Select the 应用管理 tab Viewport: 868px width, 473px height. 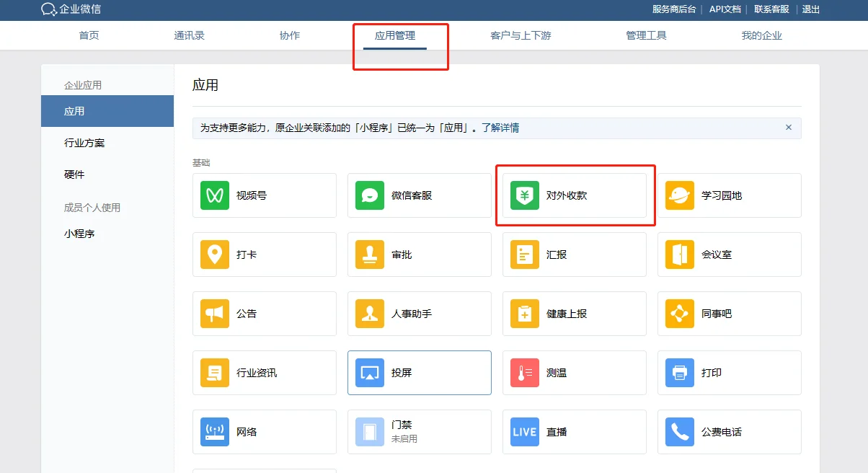pyautogui.click(x=395, y=35)
